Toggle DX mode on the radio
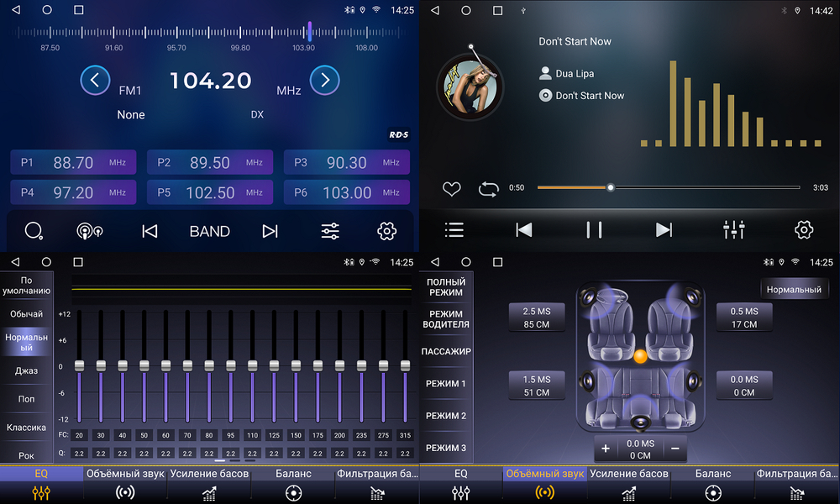Screen dimensions: 840x504 (257, 114)
